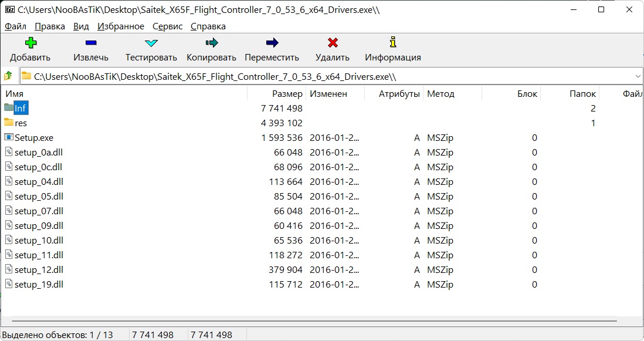Open the Избранное menu
This screenshot has width=644, height=341.
point(121,26)
